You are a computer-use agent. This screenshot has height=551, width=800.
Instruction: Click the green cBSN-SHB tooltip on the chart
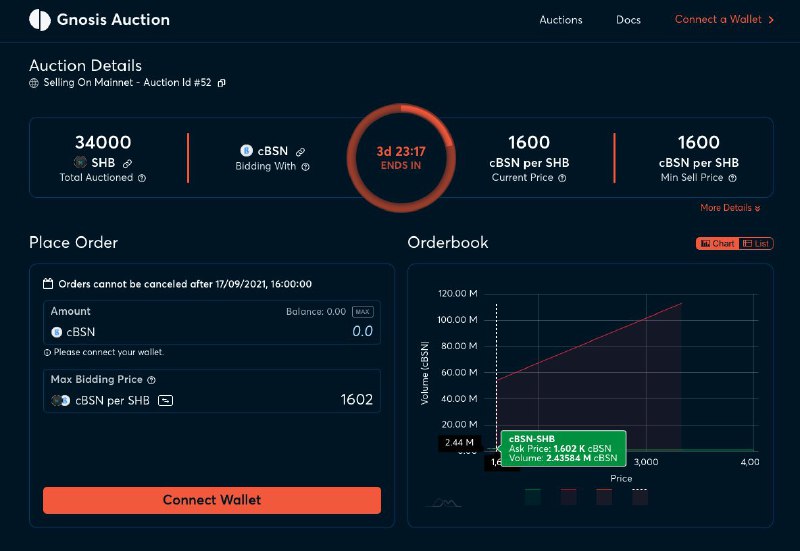tap(563, 448)
